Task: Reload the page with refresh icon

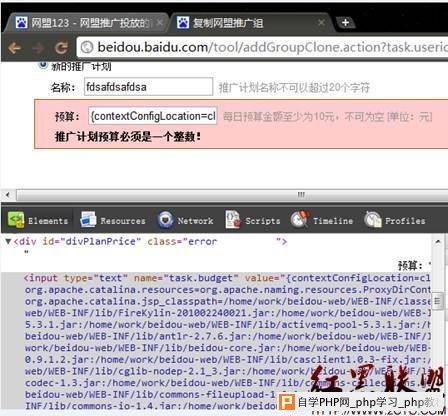Action: point(61,48)
